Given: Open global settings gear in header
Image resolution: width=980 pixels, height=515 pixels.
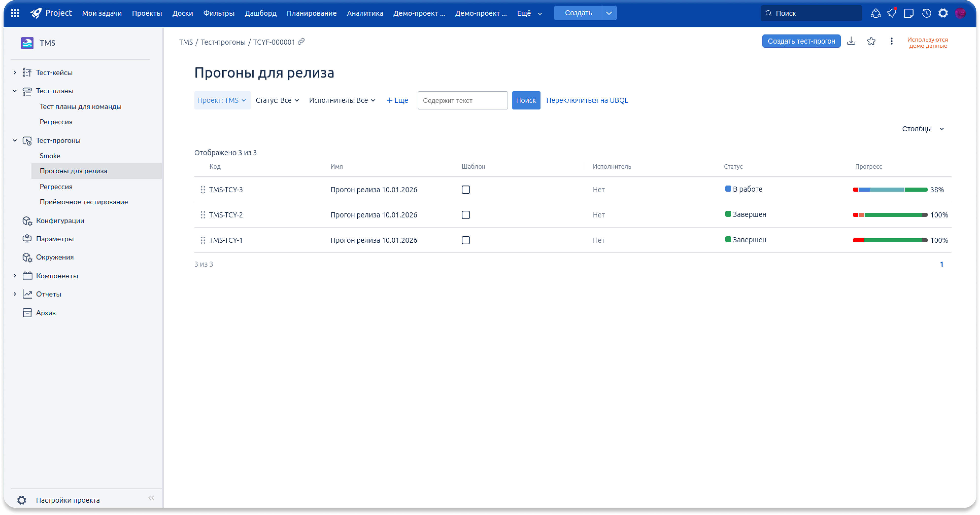Looking at the screenshot, I should [x=943, y=13].
